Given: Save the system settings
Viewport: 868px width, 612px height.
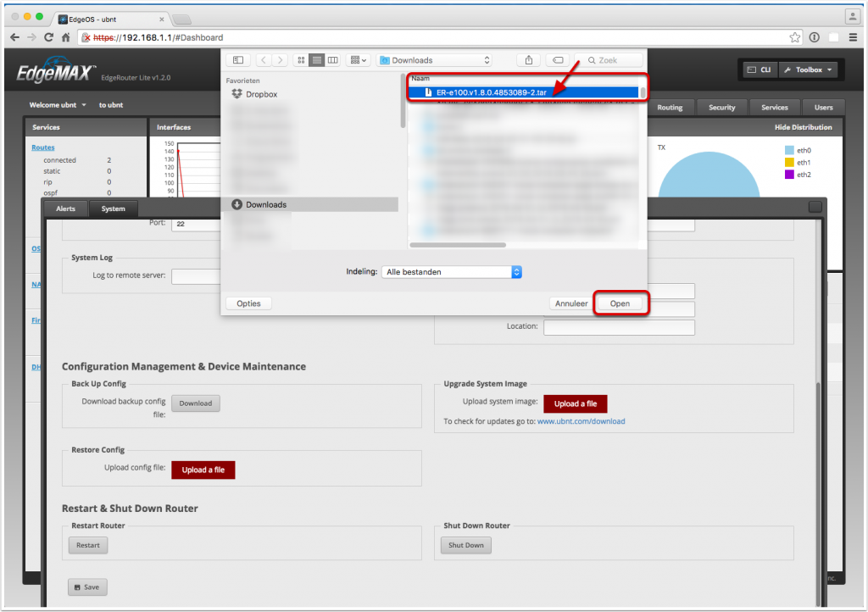Looking at the screenshot, I should [x=87, y=587].
